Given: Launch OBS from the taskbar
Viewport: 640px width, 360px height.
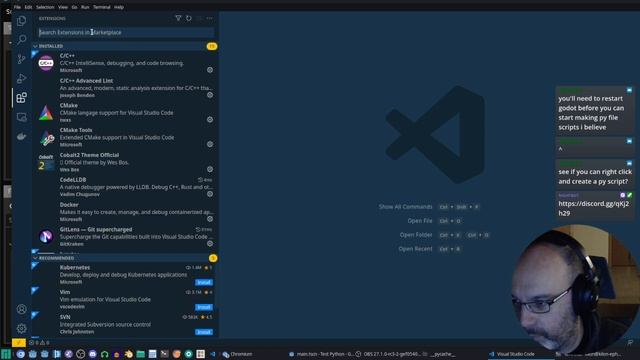Looking at the screenshot, I should coord(80,354).
